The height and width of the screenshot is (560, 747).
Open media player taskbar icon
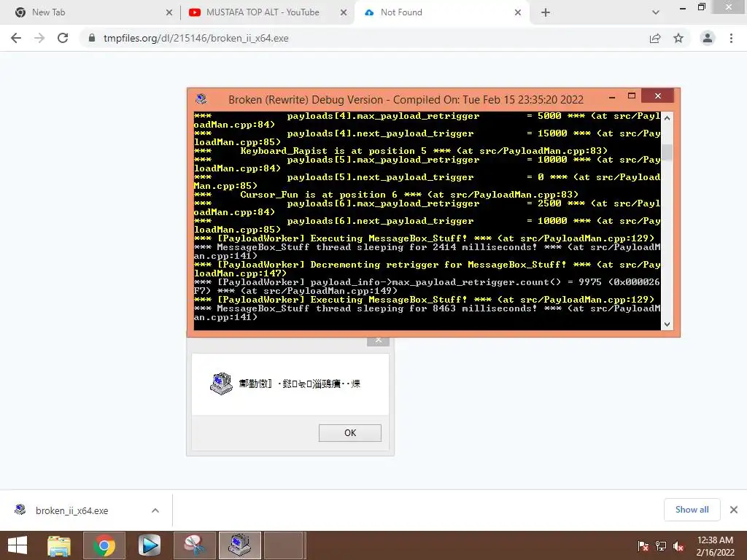[150, 545]
